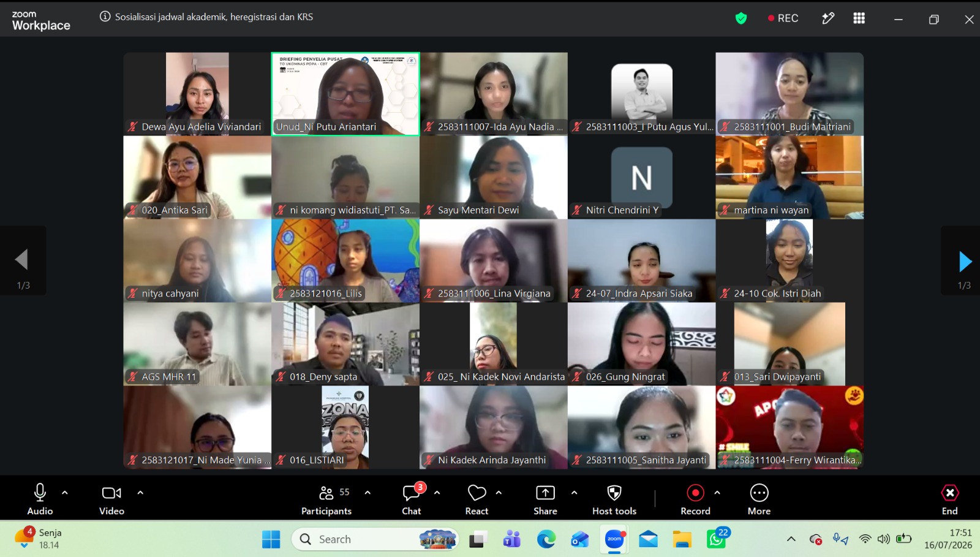Expand audio options caret
This screenshot has width=980, height=557.
click(x=65, y=493)
